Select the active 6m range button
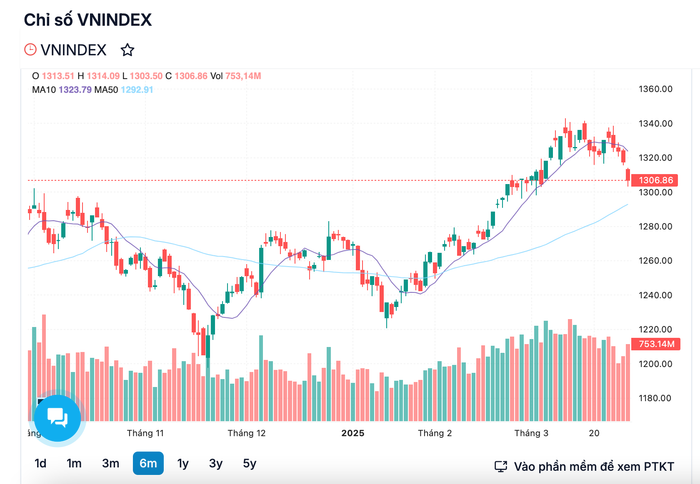 pos(148,463)
